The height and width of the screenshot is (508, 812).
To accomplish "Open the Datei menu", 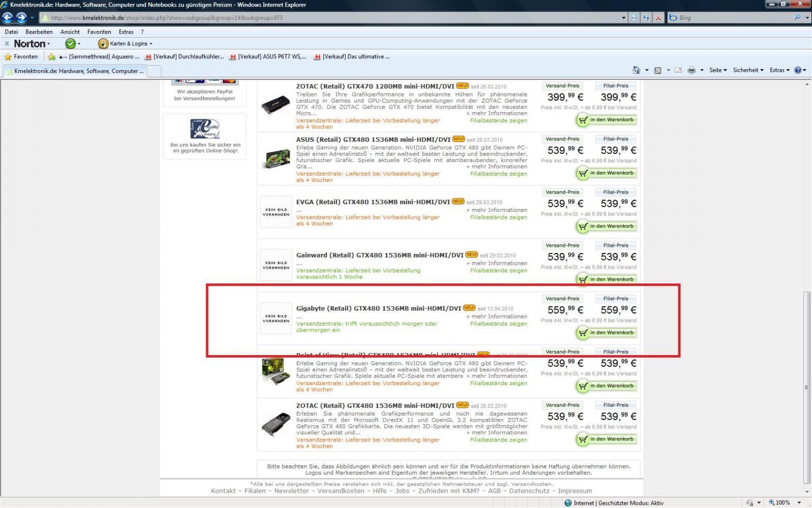I will coord(11,31).
